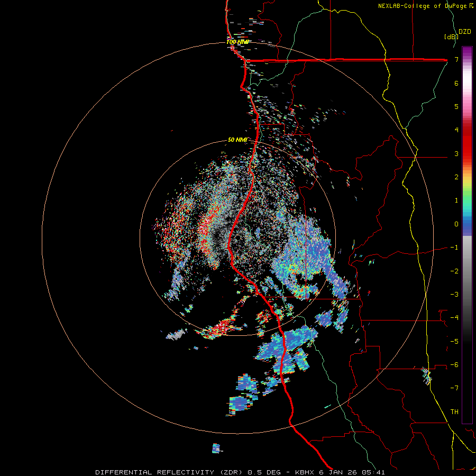
Task: Click the 50 NMI range ring label
Action: pos(237,140)
